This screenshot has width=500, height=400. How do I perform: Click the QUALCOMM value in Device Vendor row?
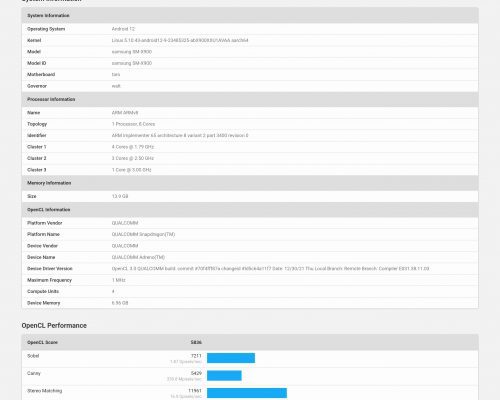pos(125,246)
